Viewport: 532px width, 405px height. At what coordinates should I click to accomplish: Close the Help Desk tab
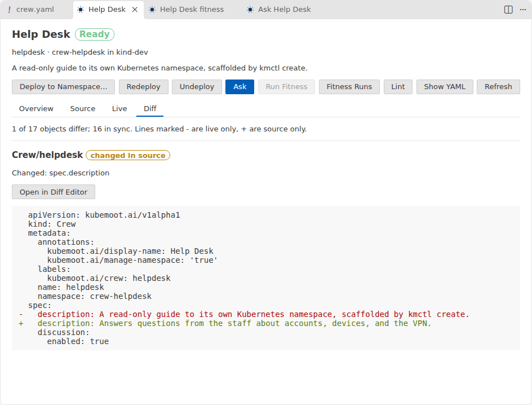(135, 10)
